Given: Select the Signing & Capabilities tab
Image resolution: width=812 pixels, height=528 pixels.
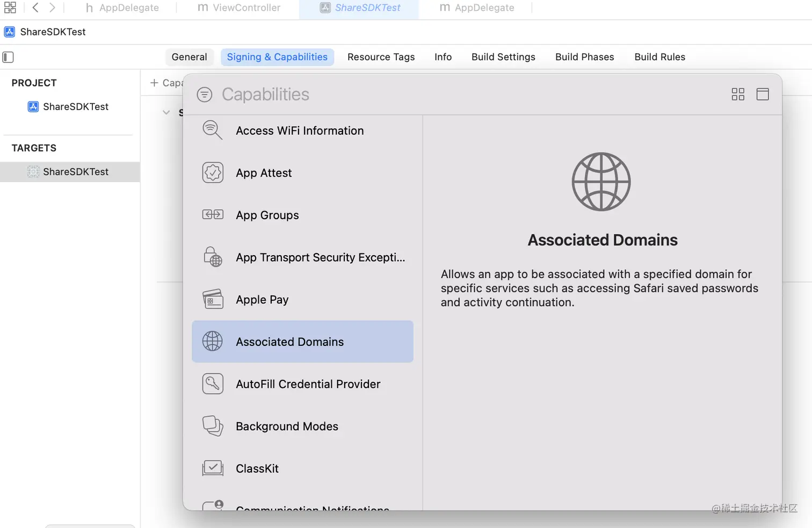Looking at the screenshot, I should tap(277, 57).
